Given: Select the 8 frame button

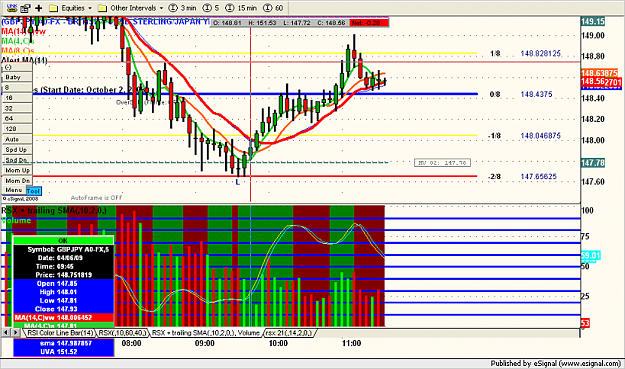Looking at the screenshot, I should [17, 87].
